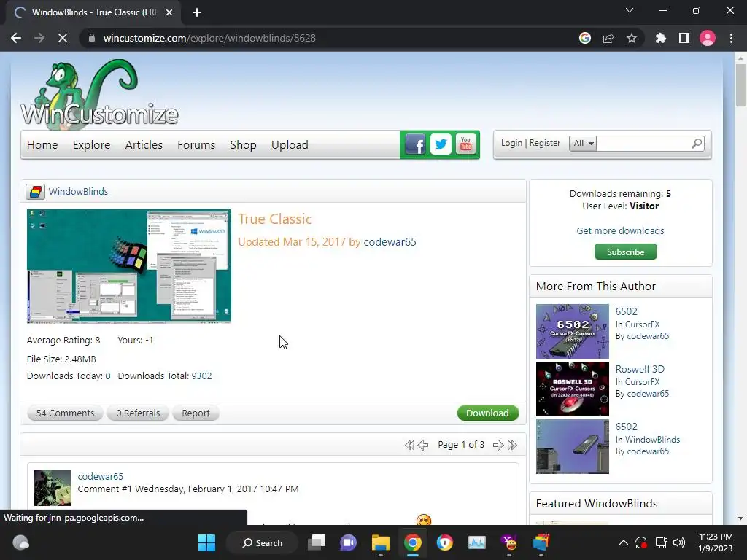
Task: Click the Google icon in address bar
Action: pyautogui.click(x=585, y=38)
